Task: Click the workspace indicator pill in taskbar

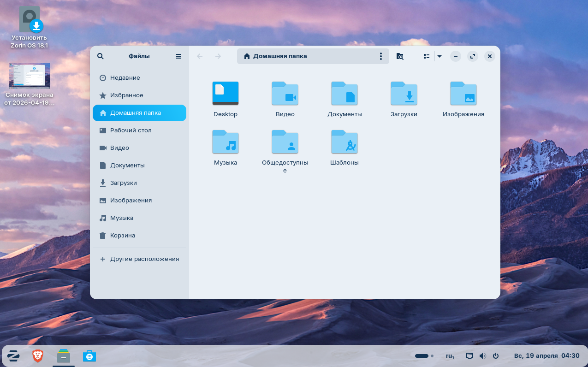Action: click(x=422, y=356)
